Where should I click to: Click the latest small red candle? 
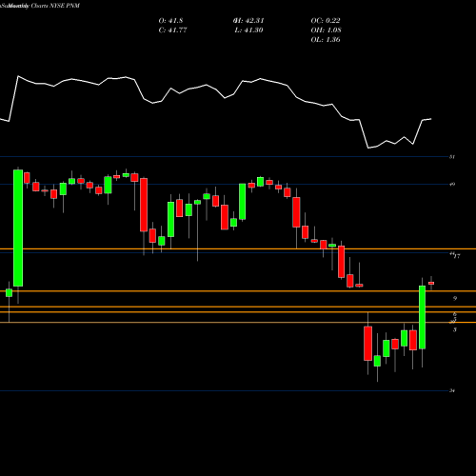pyautogui.click(x=431, y=283)
